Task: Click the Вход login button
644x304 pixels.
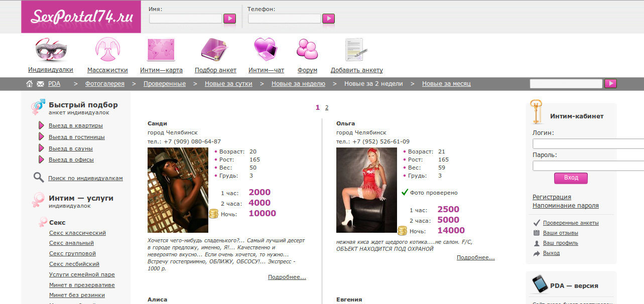Action: click(571, 178)
